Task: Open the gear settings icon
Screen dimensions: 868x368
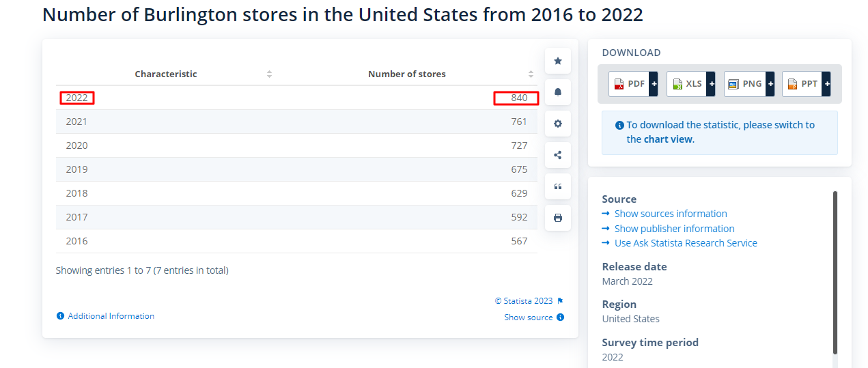Action: 558,124
